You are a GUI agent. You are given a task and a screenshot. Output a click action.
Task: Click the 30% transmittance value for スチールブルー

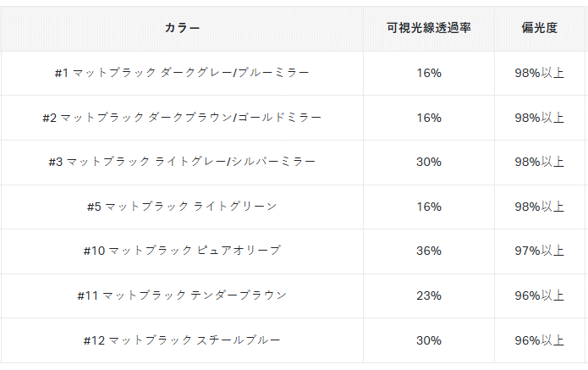tap(429, 340)
